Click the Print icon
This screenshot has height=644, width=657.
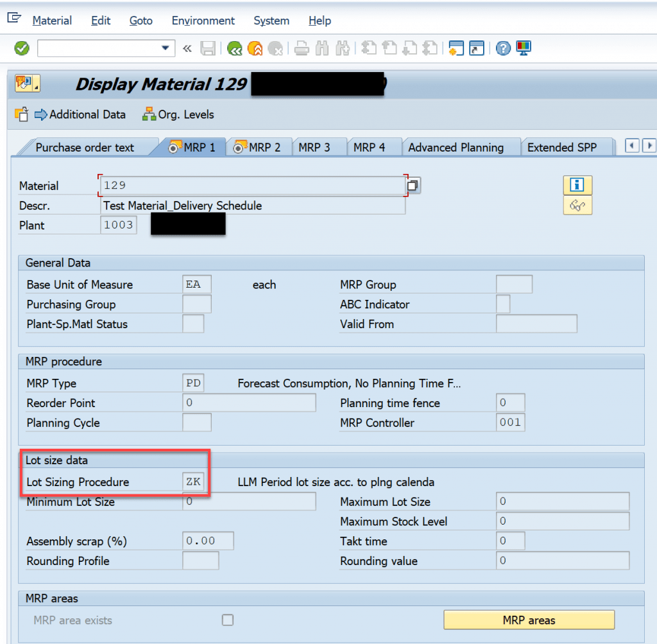302,48
